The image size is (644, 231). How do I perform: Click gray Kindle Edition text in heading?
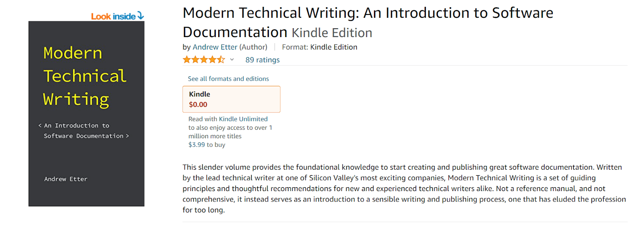pos(332,33)
